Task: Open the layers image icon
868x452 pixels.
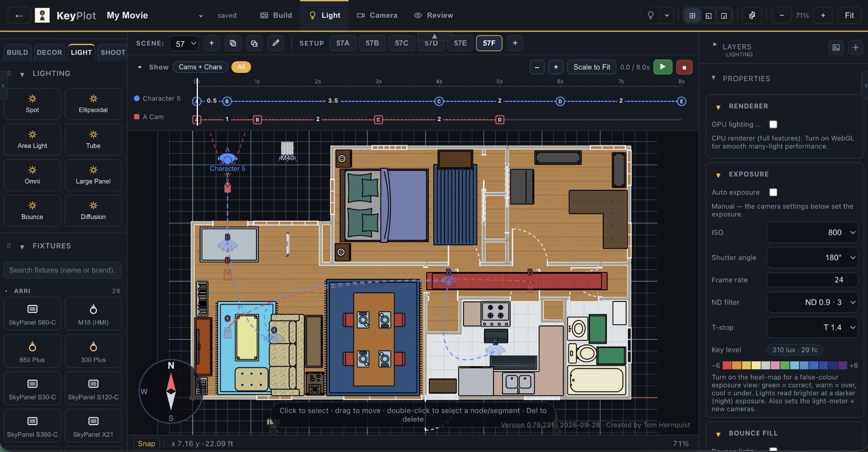Action: pyautogui.click(x=836, y=48)
